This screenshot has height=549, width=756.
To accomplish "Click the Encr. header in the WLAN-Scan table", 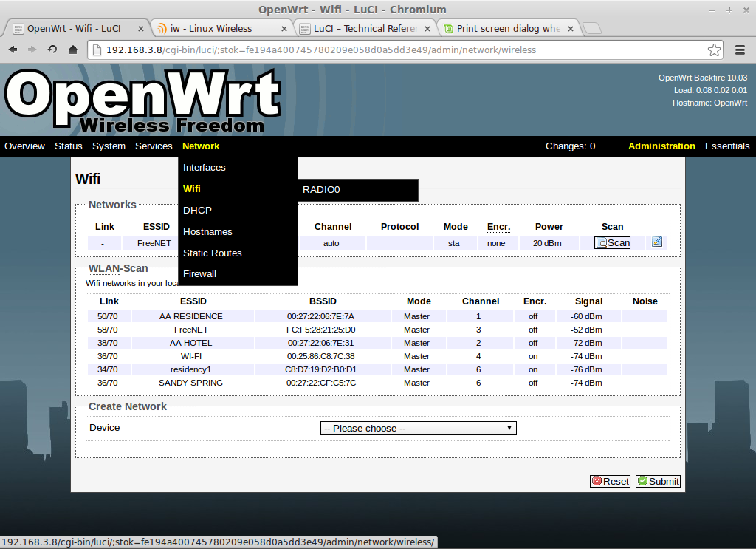I will point(535,301).
